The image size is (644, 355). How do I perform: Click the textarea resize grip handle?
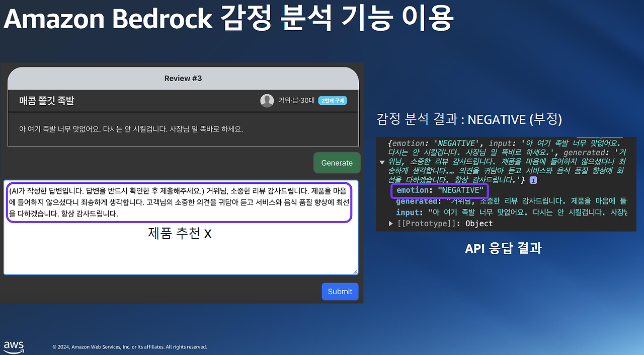click(x=355, y=272)
